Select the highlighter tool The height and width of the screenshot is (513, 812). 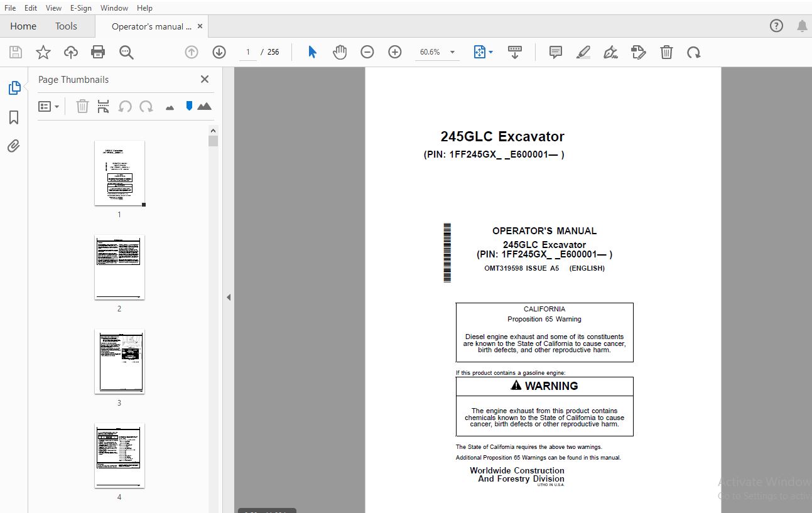pyautogui.click(x=583, y=52)
